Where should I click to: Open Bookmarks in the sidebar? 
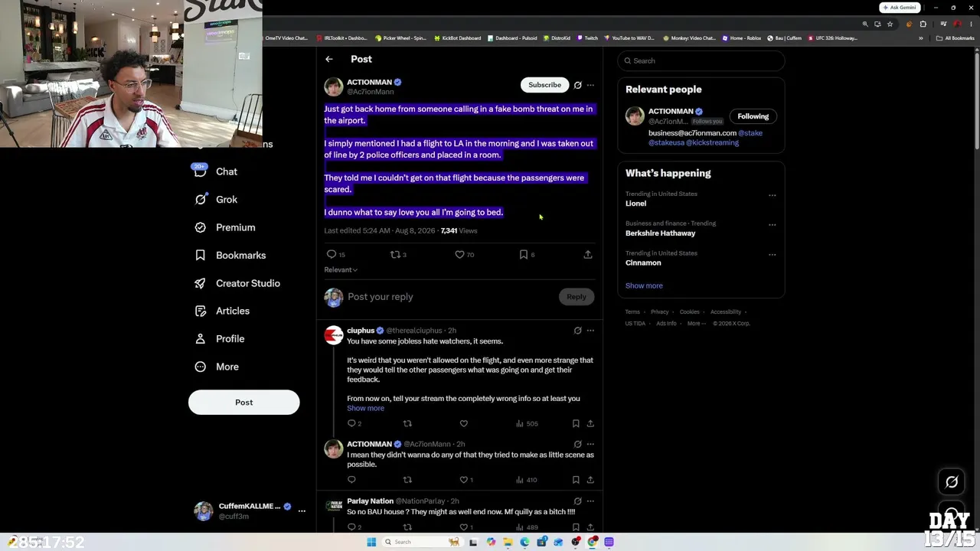coord(230,256)
